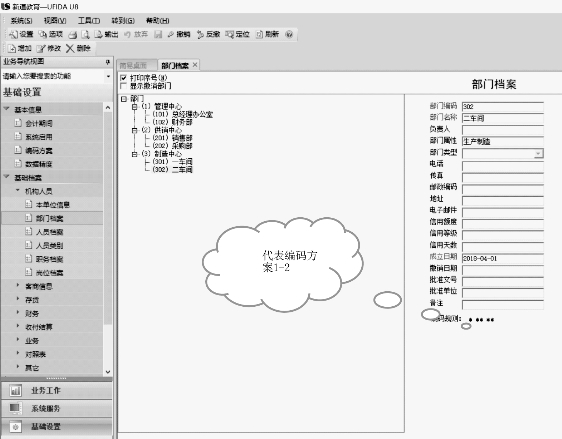562x439 pixels.
Task: Collapse the (3) 制造中心 node
Action: pos(134,154)
